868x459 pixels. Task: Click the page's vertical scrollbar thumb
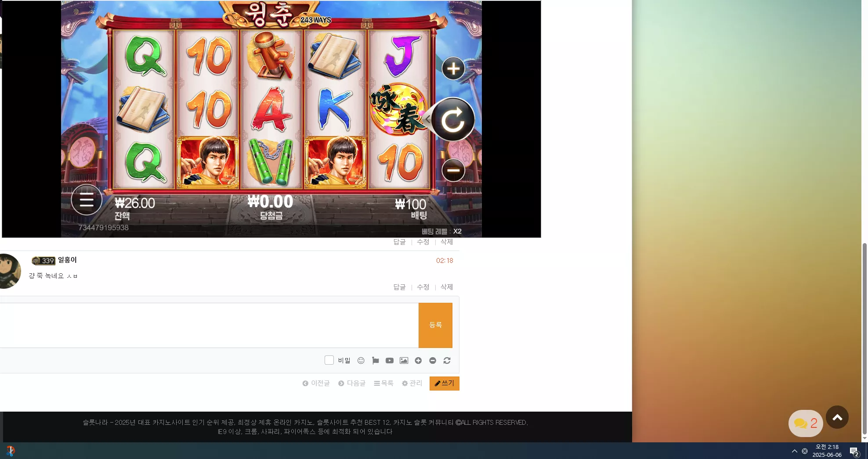(x=864, y=338)
